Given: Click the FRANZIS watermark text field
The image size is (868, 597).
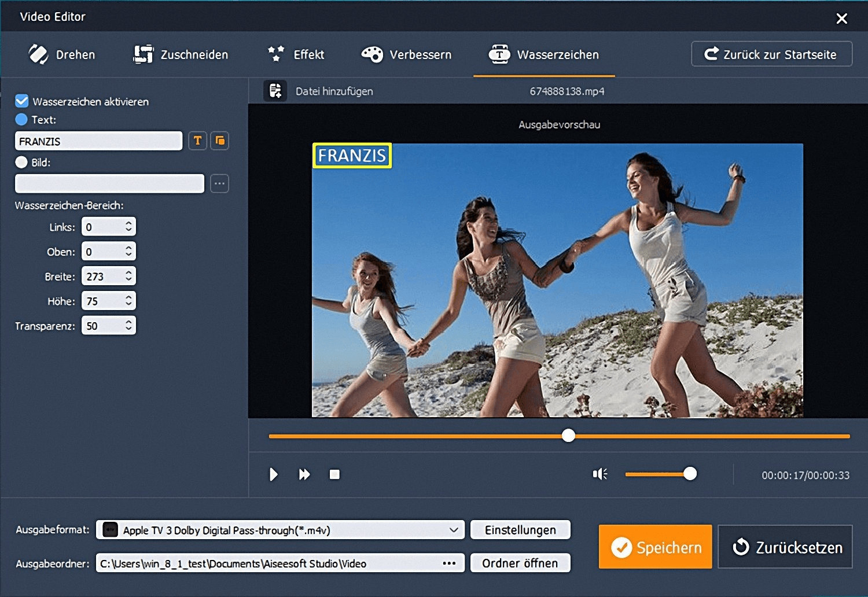Looking at the screenshot, I should click(x=98, y=141).
